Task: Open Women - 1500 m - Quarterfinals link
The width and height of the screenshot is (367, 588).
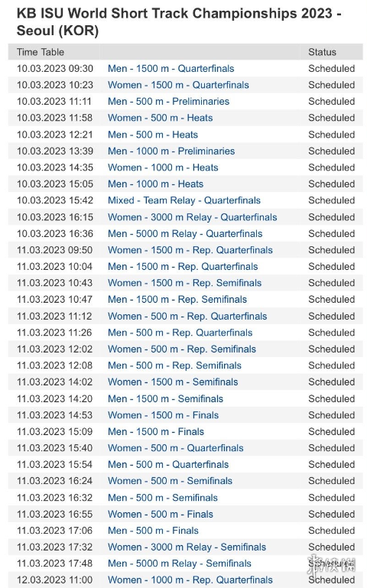Action: pyautogui.click(x=178, y=85)
